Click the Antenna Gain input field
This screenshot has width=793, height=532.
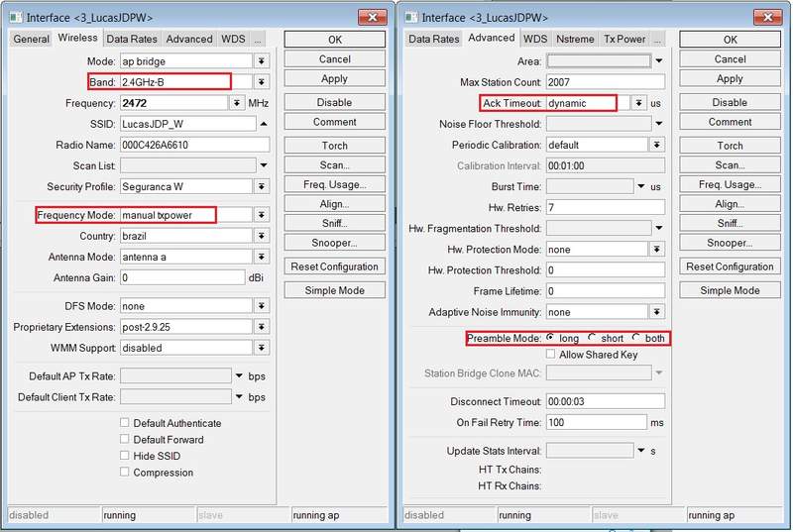tap(182, 277)
